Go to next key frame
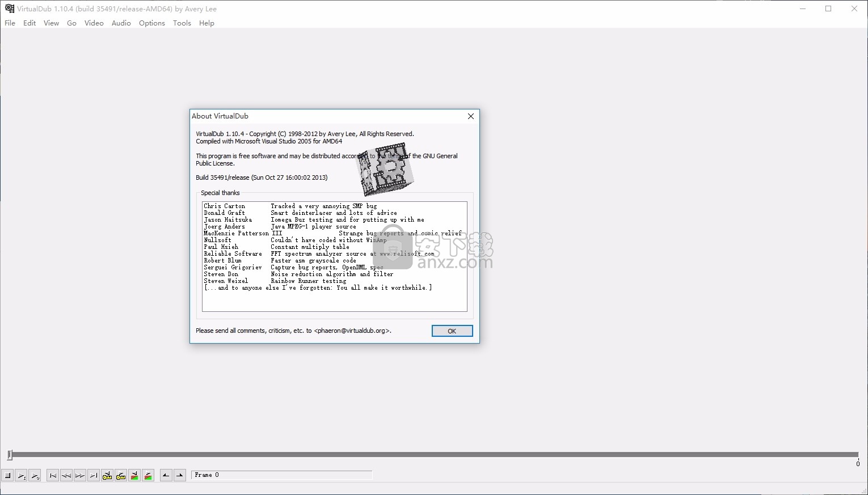Viewport: 868px width, 495px height. 121,476
